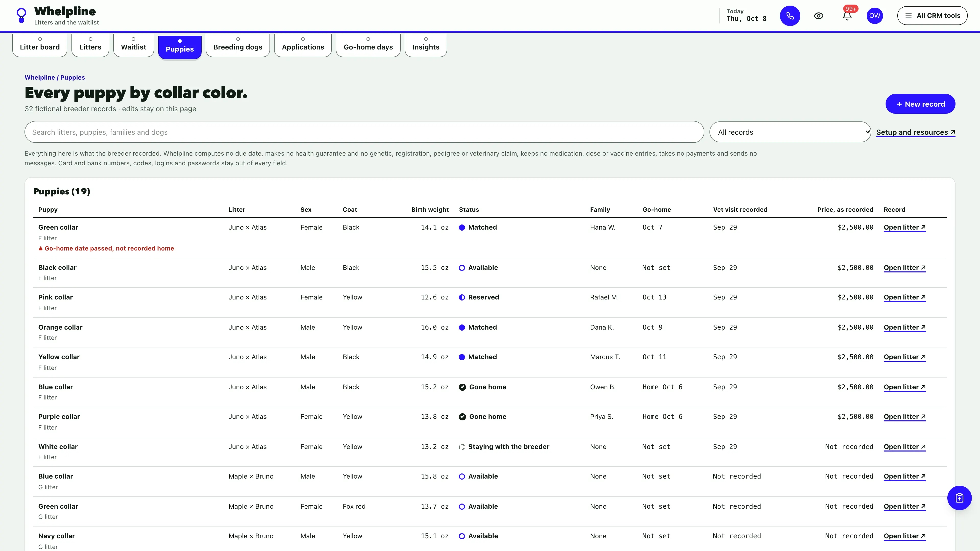Viewport: 980px width, 551px height.
Task: Start a call with the phone button
Action: 790,16
